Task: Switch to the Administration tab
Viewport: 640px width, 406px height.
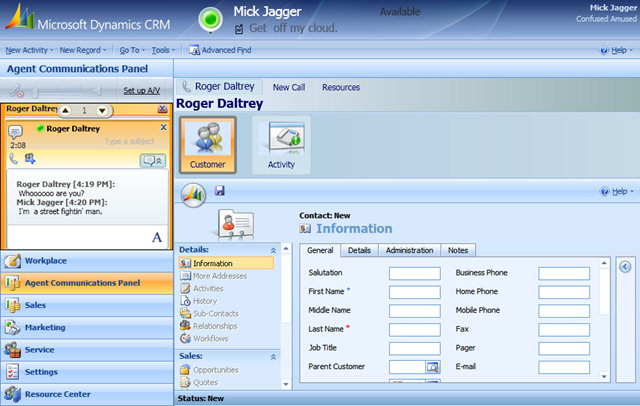Action: tap(409, 250)
